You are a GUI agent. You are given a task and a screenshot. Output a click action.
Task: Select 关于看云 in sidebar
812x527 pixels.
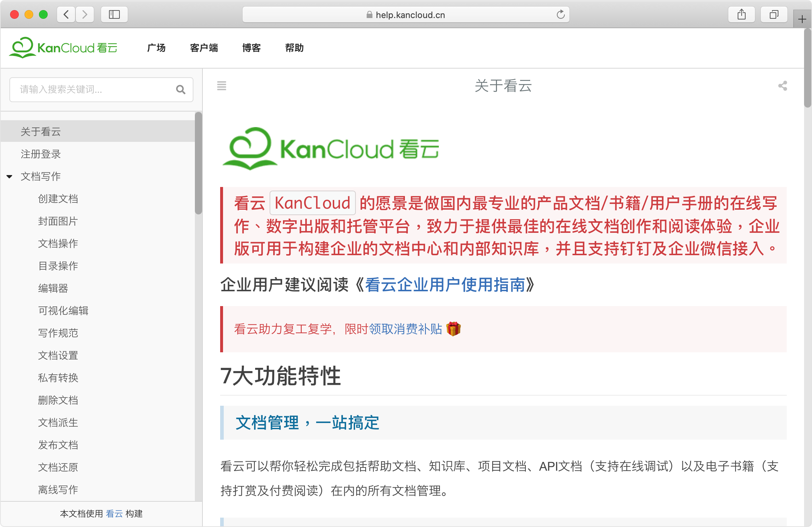point(98,131)
